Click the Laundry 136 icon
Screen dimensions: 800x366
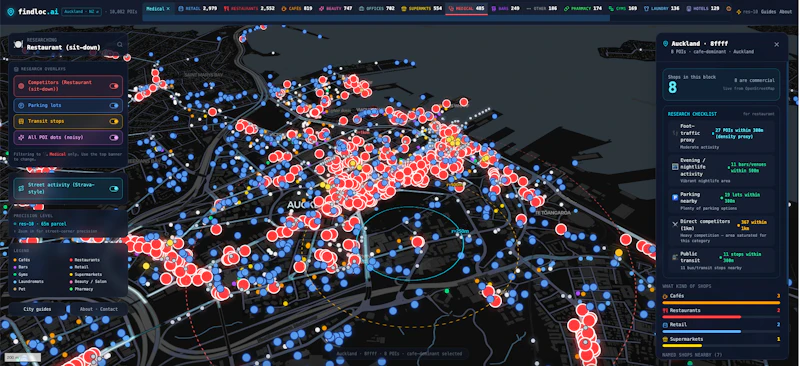click(x=646, y=9)
